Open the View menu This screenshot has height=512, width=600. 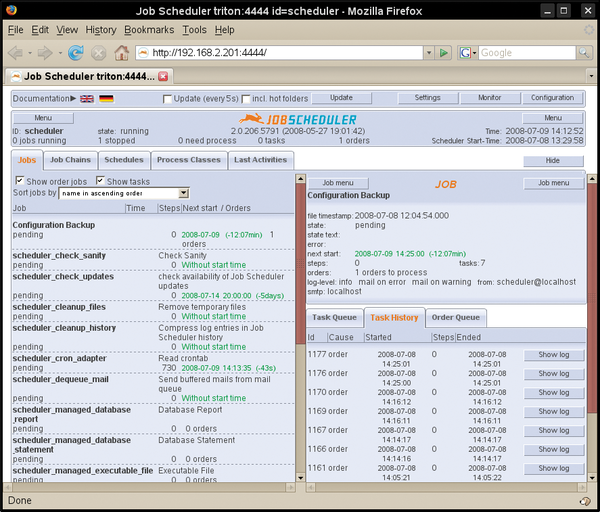click(67, 30)
